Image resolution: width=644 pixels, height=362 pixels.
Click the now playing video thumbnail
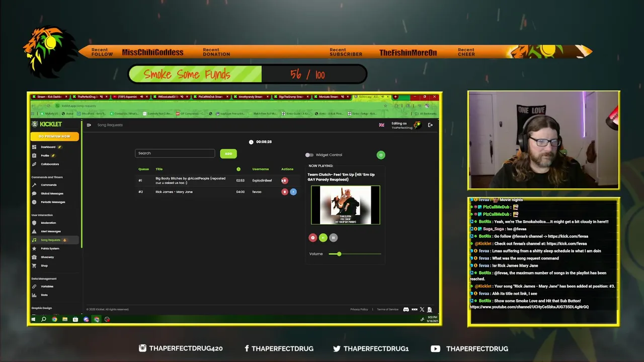coord(346,205)
